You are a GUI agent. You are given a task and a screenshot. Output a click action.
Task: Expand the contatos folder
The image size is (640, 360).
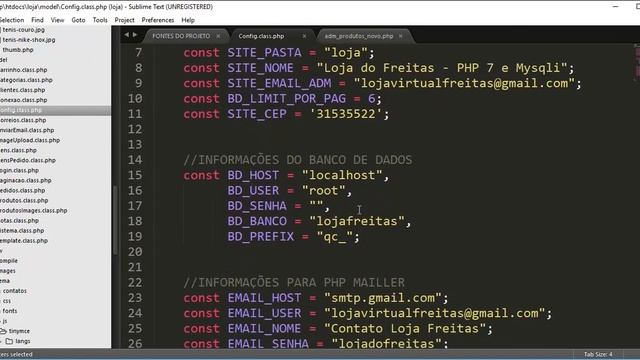[14, 291]
